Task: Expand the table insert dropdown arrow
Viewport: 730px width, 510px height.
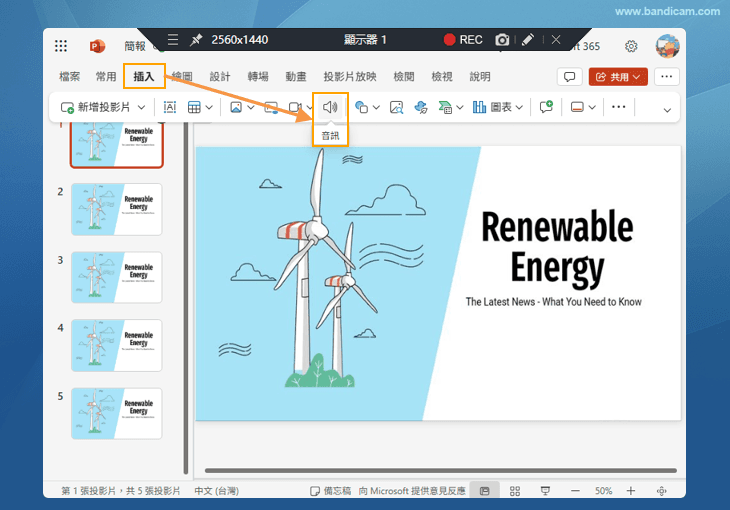Action: pos(210,107)
